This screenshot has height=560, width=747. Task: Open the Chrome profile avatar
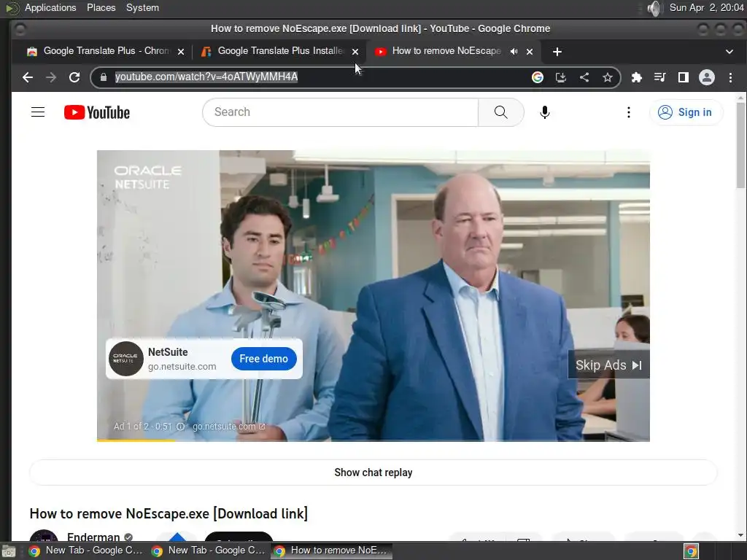(x=706, y=77)
